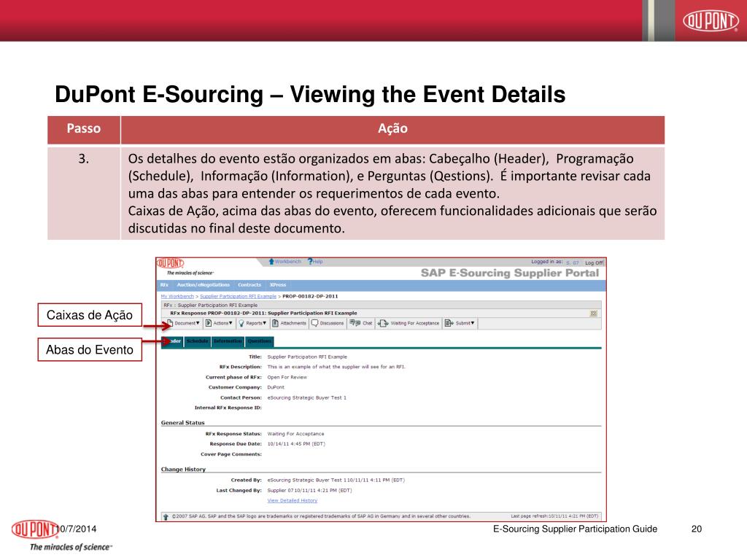Open the XPress menu item
The height and width of the screenshot is (560, 747).
click(x=278, y=285)
